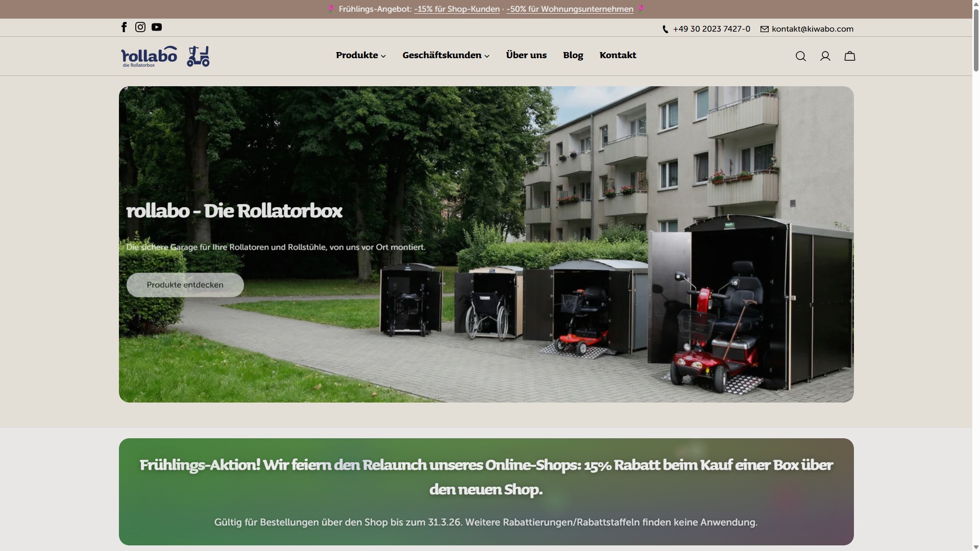Viewport: 980px width, 551px height.
Task: Open the Kontakt menu item
Action: pyautogui.click(x=618, y=55)
